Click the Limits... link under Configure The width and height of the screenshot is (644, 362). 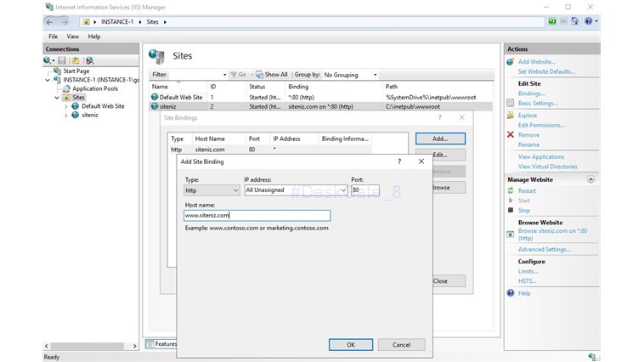click(x=528, y=271)
